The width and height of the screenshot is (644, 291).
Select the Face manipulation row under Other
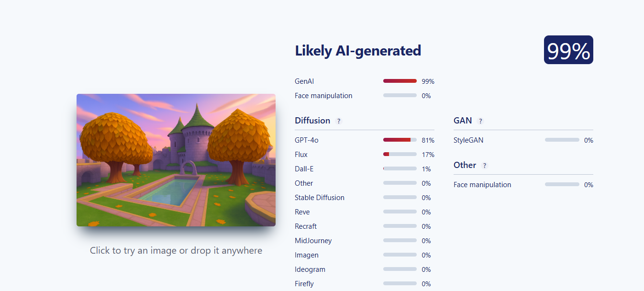tap(523, 185)
